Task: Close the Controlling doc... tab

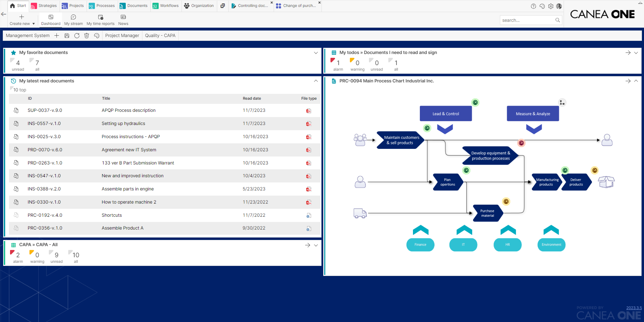Action: (x=272, y=3)
